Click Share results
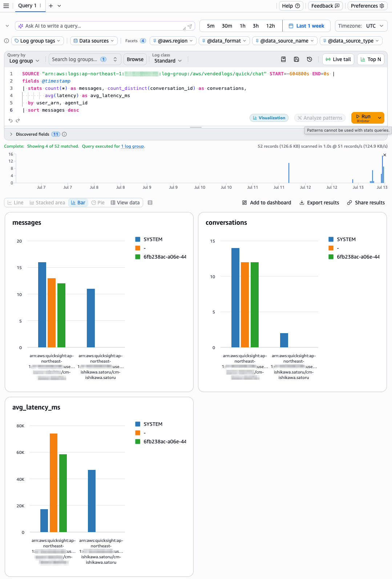392x579 pixels. pos(366,203)
